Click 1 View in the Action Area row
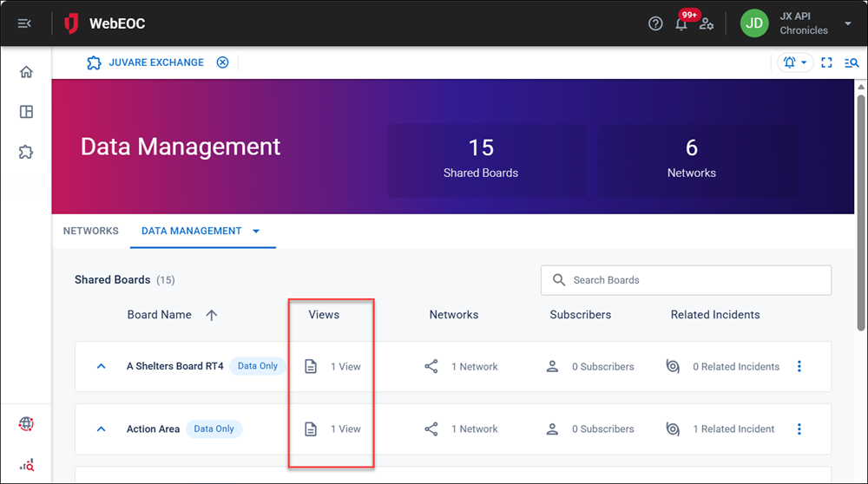 tap(345, 429)
